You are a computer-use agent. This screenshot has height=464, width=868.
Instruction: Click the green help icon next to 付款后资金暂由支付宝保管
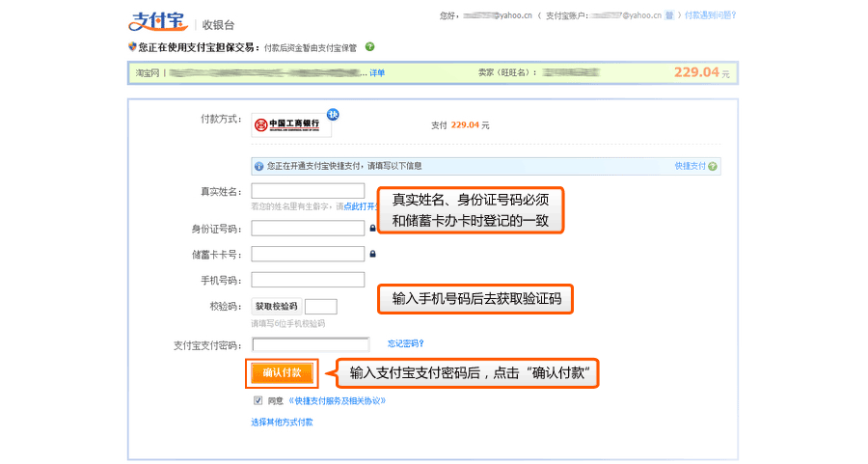pyautogui.click(x=369, y=47)
